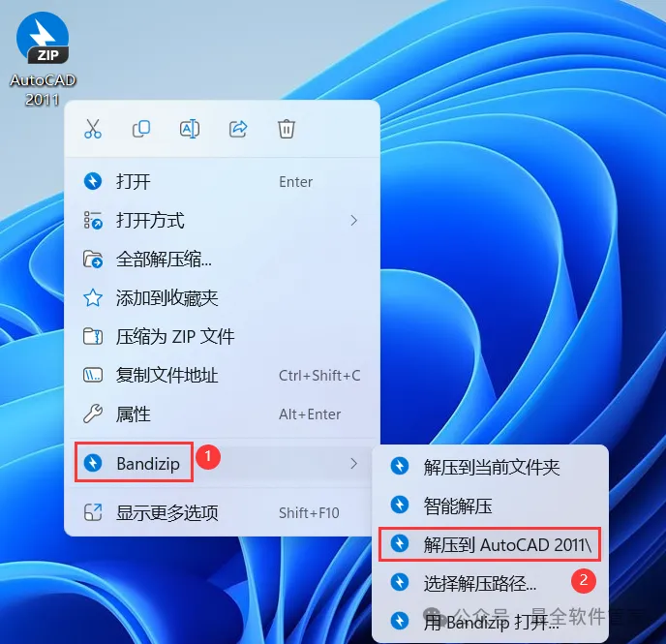Select 全部解压缩... menu entry
The width and height of the screenshot is (666, 644).
click(222, 260)
